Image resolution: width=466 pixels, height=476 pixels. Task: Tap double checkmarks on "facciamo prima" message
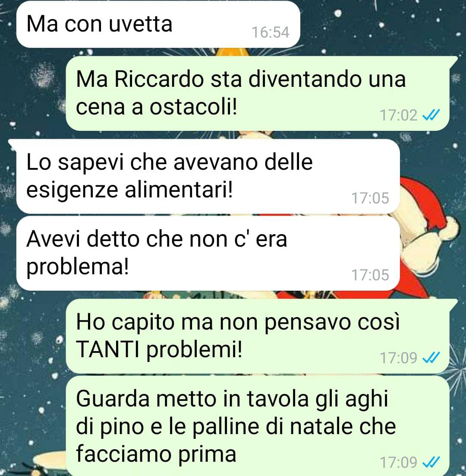[431, 462]
